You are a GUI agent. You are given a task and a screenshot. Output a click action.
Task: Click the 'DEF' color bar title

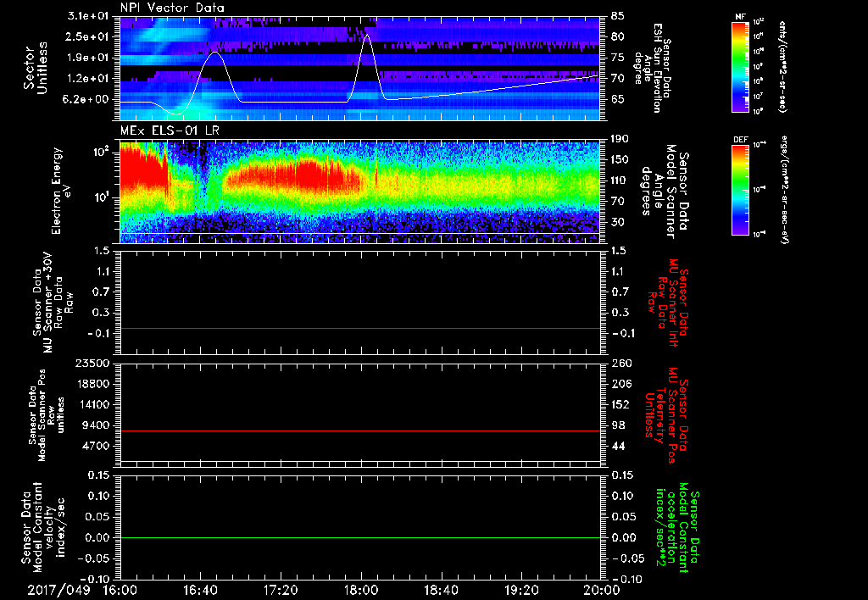[x=741, y=140]
